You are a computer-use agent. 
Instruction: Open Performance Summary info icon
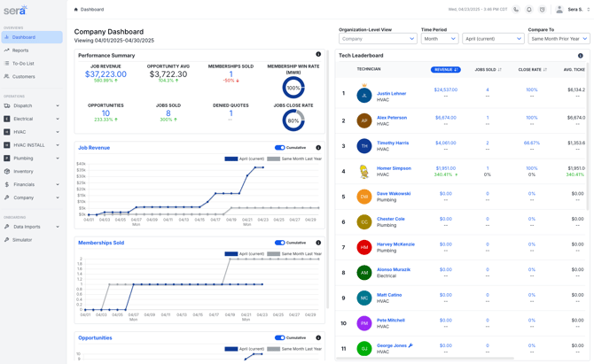tap(318, 55)
